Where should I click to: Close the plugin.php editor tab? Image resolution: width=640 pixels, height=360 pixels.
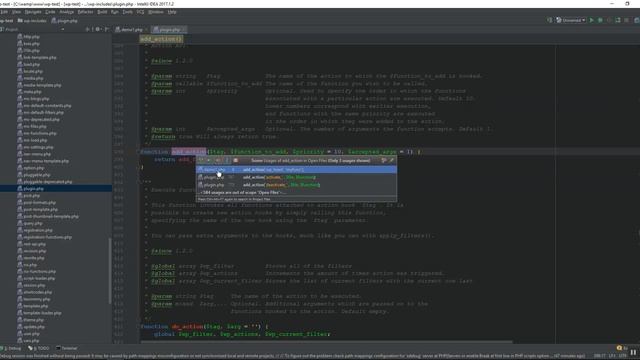point(184,30)
